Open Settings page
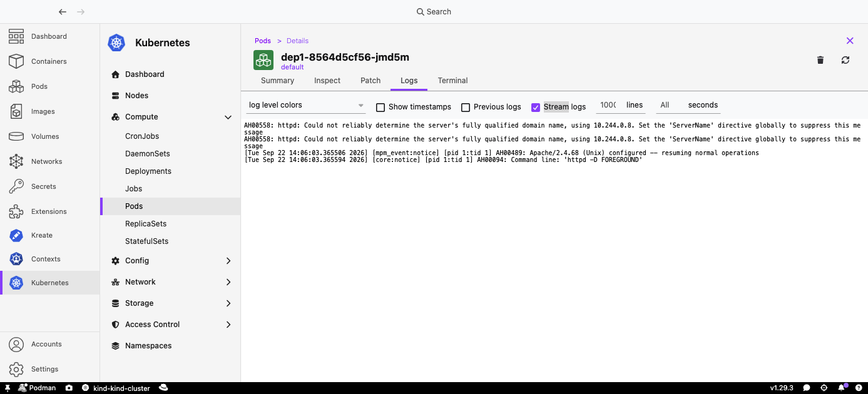The height and width of the screenshot is (394, 868). [x=49, y=369]
